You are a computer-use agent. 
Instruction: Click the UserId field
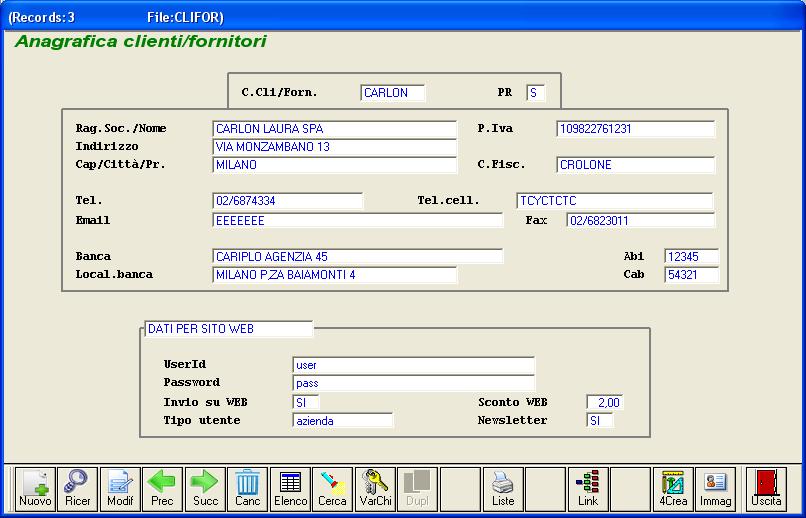414,365
